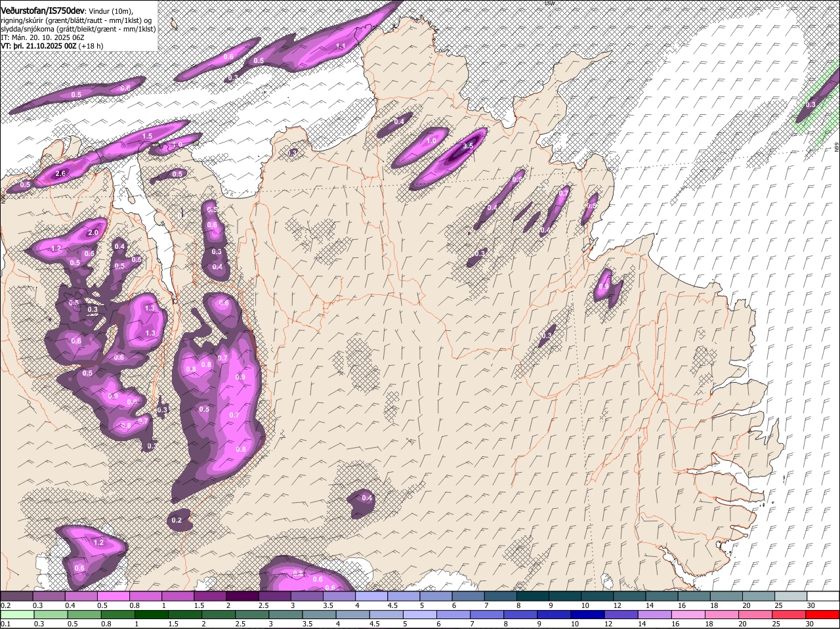Click the 1.0 label next to the 3.5 peak

(x=431, y=141)
